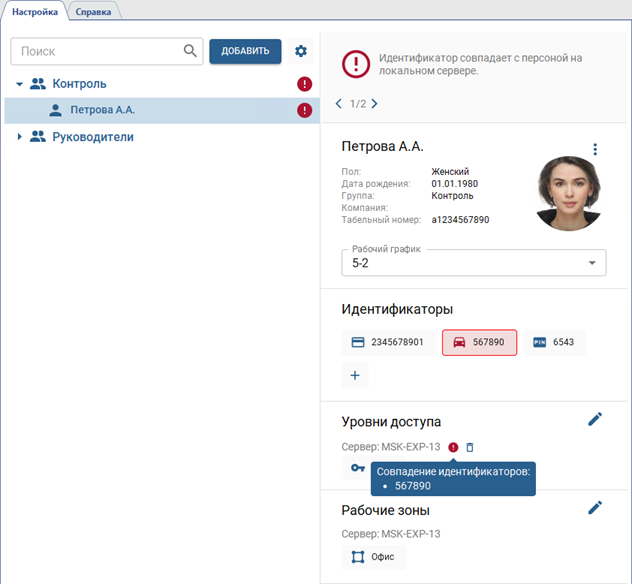Image resolution: width=632 pixels, height=584 pixels.
Task: Expand the Руководители group
Action: tap(19, 137)
